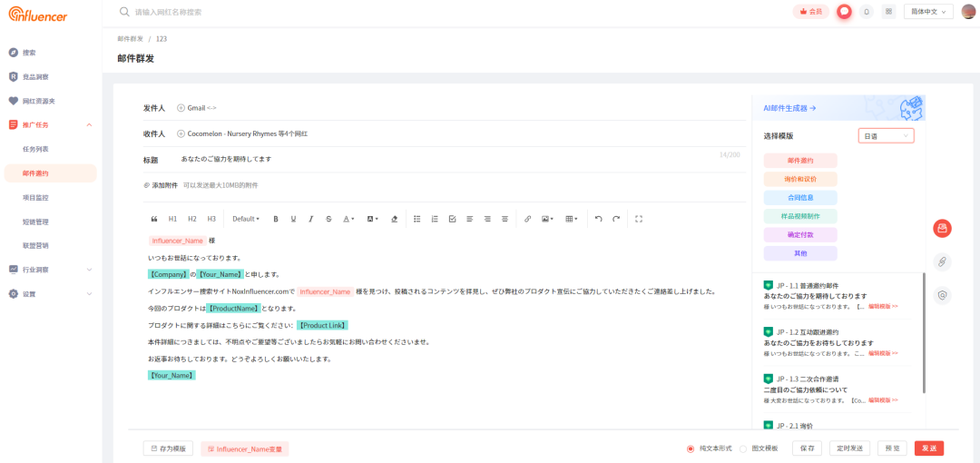Open the Default font dropdown
The width and height of the screenshot is (980, 463).
pyautogui.click(x=246, y=219)
